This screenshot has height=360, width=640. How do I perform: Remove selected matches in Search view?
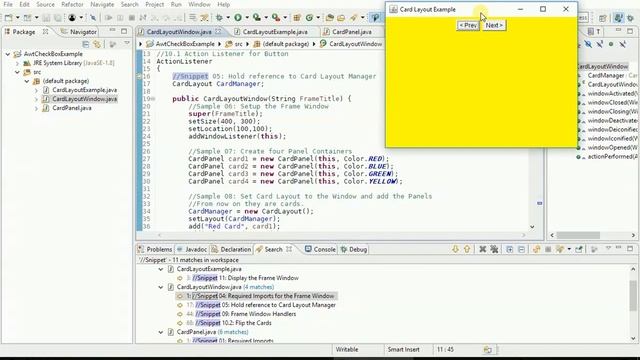point(482,249)
